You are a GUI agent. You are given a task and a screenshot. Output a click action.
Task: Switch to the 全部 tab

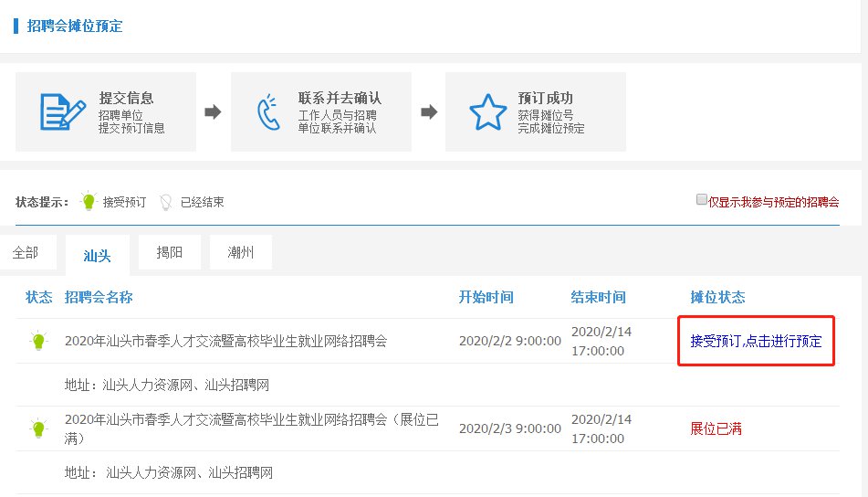[26, 253]
